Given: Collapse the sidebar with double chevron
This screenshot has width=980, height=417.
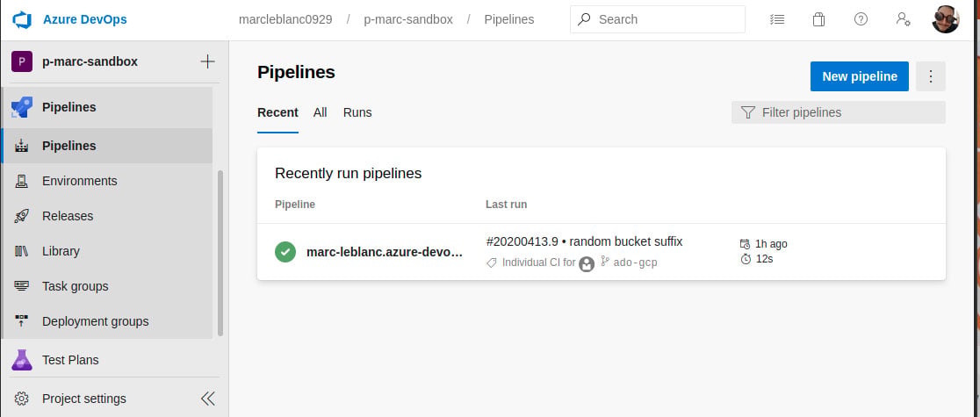Looking at the screenshot, I should pos(207,399).
